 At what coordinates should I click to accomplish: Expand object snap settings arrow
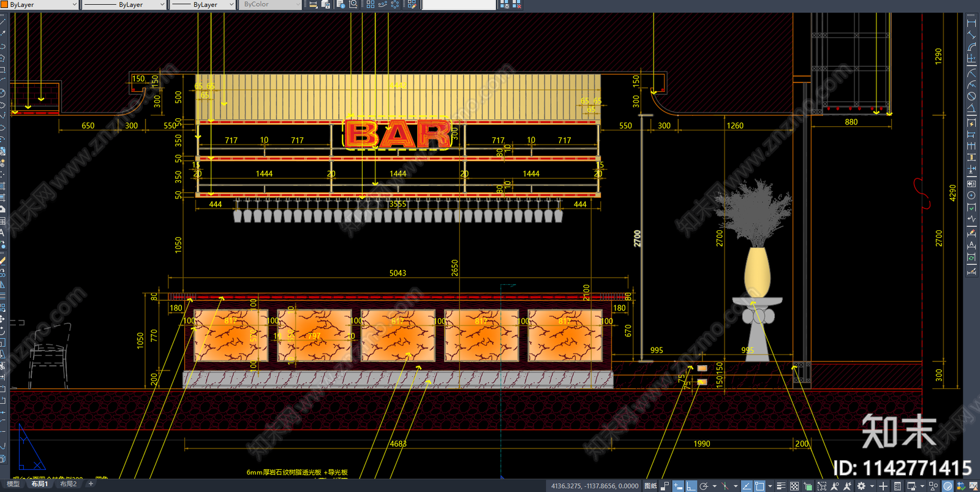click(x=770, y=486)
